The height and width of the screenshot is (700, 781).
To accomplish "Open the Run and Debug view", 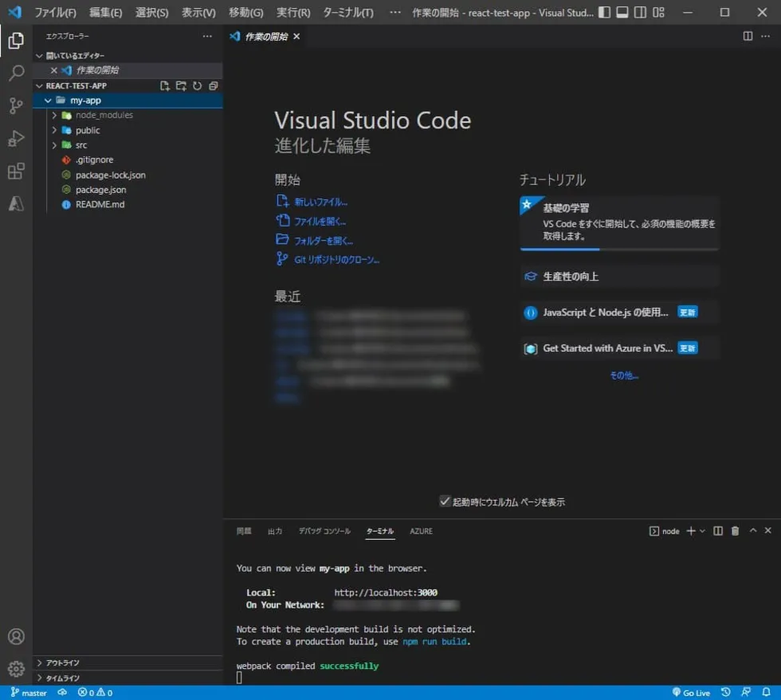I will [16, 139].
